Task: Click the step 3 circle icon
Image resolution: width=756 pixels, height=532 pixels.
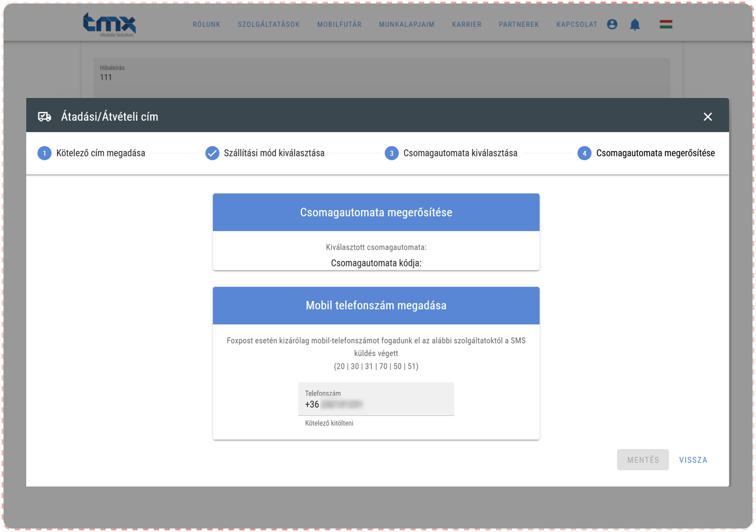Action: pos(391,153)
